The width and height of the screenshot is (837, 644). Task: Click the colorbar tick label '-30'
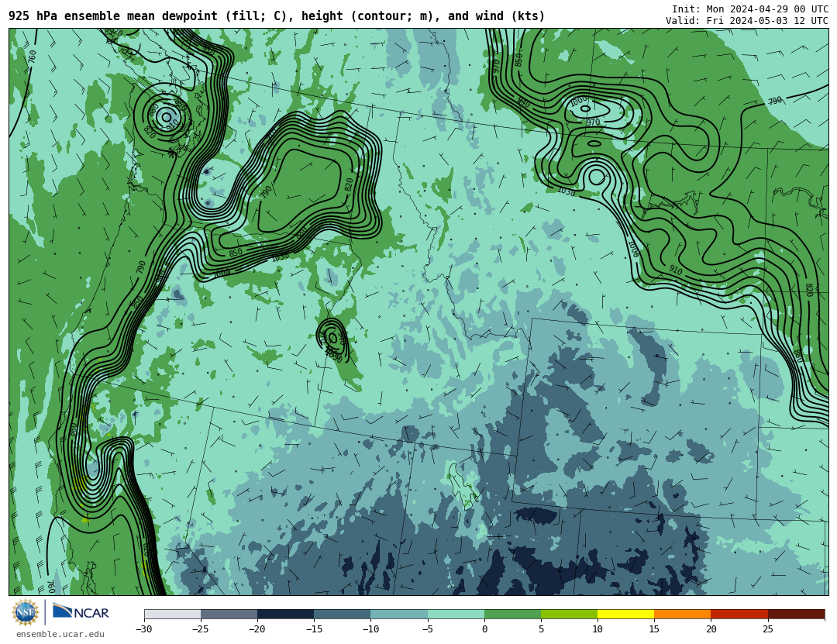(143, 629)
